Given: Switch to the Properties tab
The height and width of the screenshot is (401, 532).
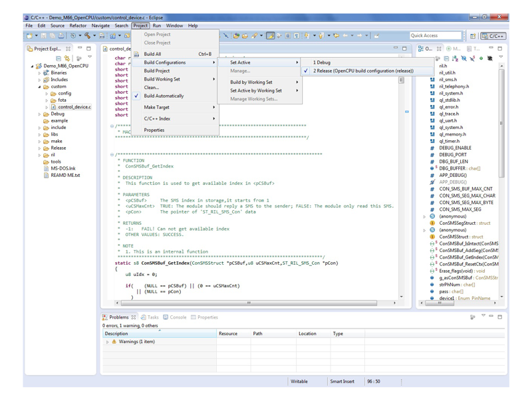Looking at the screenshot, I should coord(204,317).
